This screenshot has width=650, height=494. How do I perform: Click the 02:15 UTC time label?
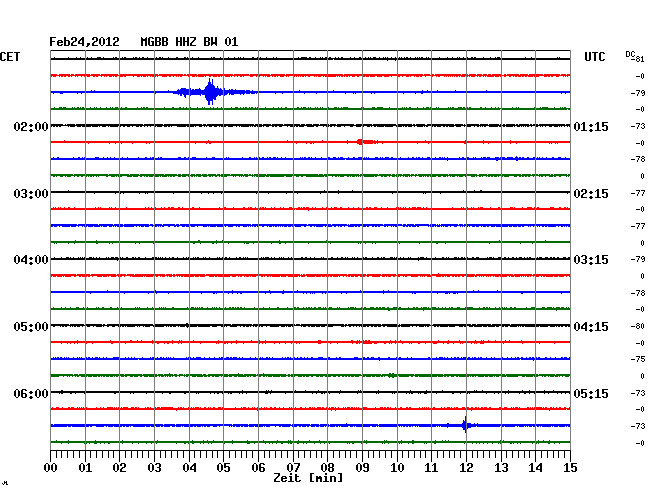591,194
